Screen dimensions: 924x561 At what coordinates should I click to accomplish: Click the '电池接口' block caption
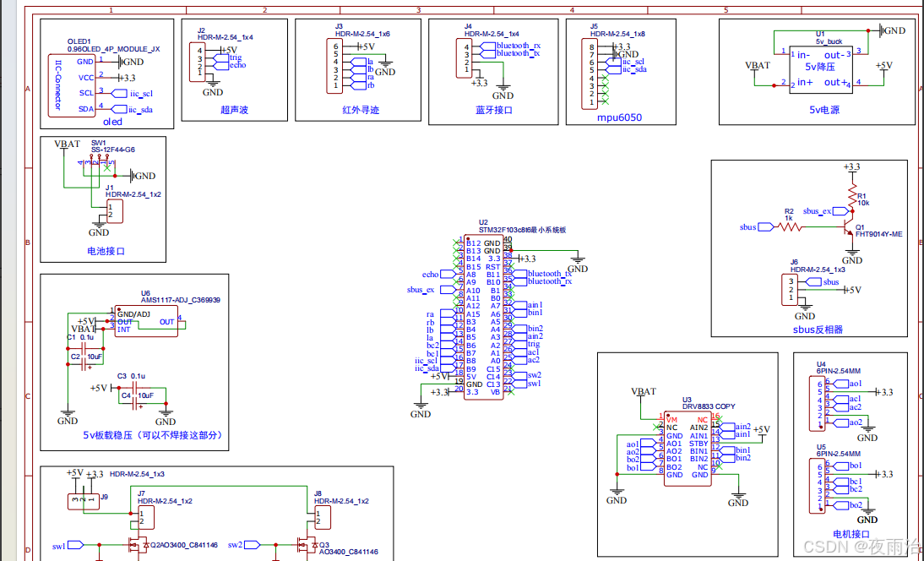(106, 252)
